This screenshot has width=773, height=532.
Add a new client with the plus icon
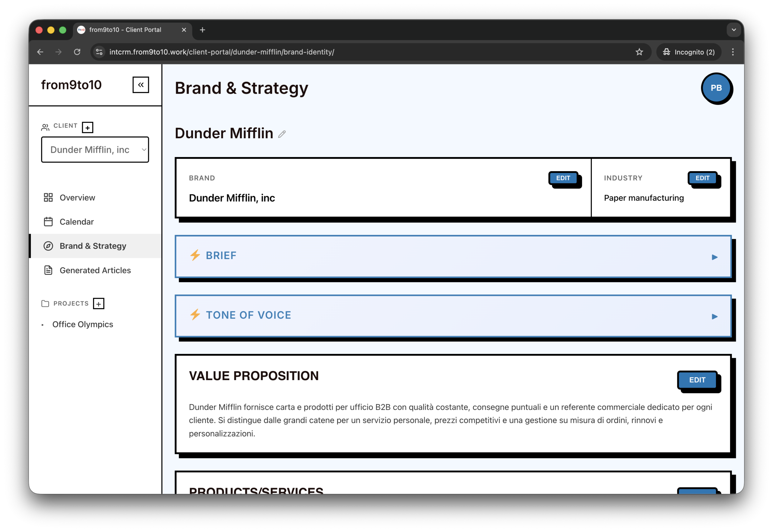(88, 127)
